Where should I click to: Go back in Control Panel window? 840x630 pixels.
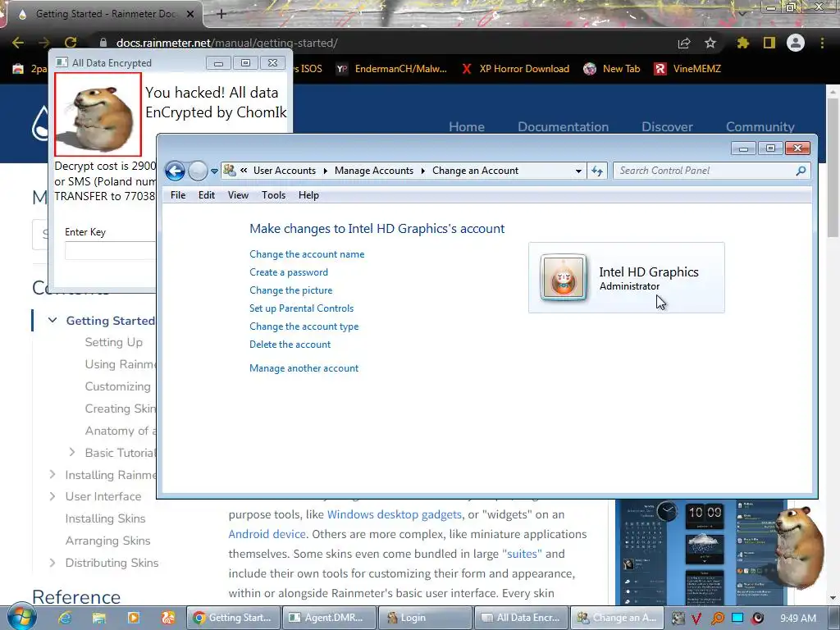[x=175, y=171]
